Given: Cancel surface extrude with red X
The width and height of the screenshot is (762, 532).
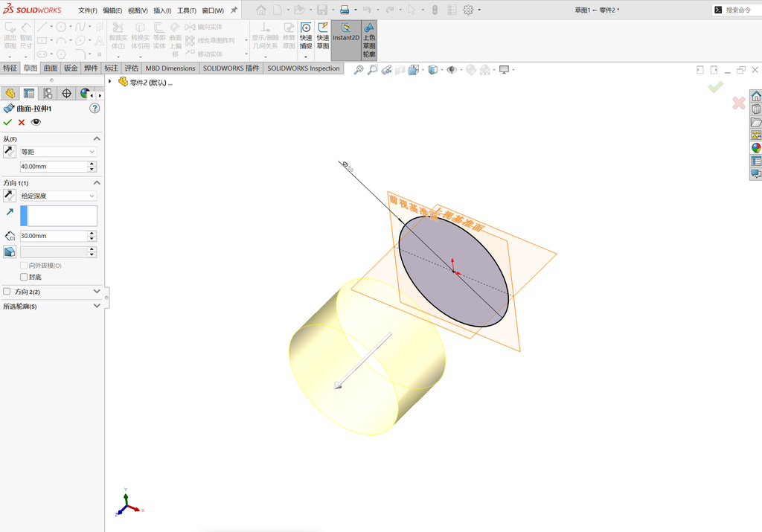Looking at the screenshot, I should click(x=22, y=123).
